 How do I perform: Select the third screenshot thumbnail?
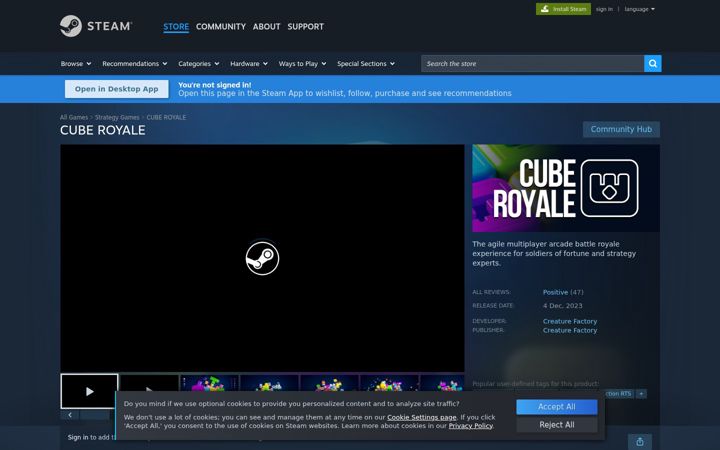[x=209, y=383]
